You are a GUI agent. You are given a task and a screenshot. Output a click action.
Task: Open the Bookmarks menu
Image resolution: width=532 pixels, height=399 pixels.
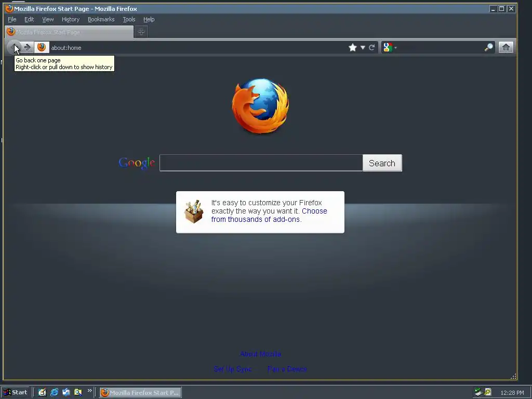pos(101,19)
